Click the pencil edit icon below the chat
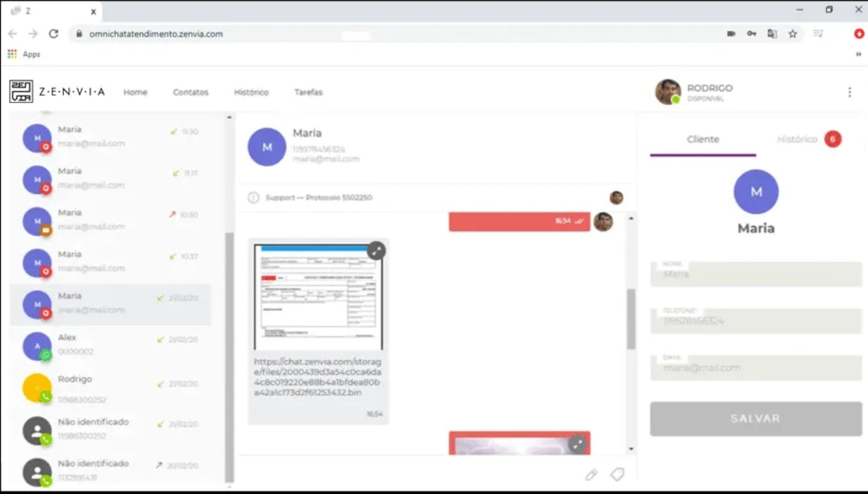 pyautogui.click(x=591, y=474)
